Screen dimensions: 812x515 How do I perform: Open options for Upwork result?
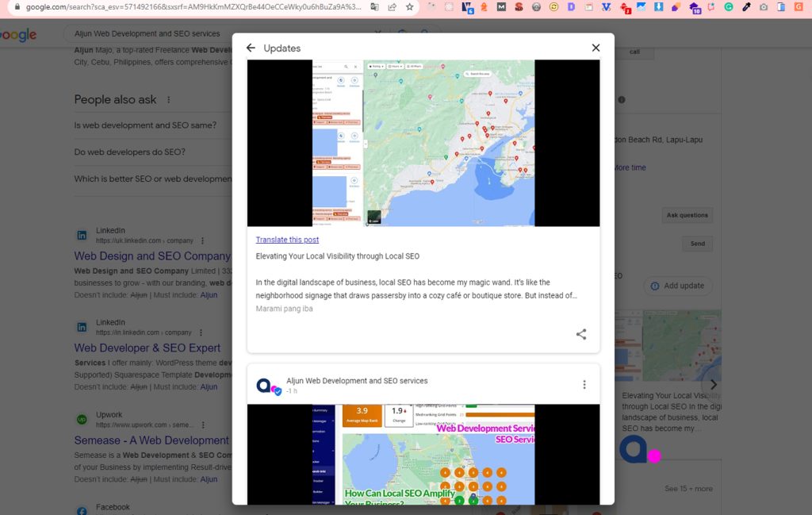203,425
